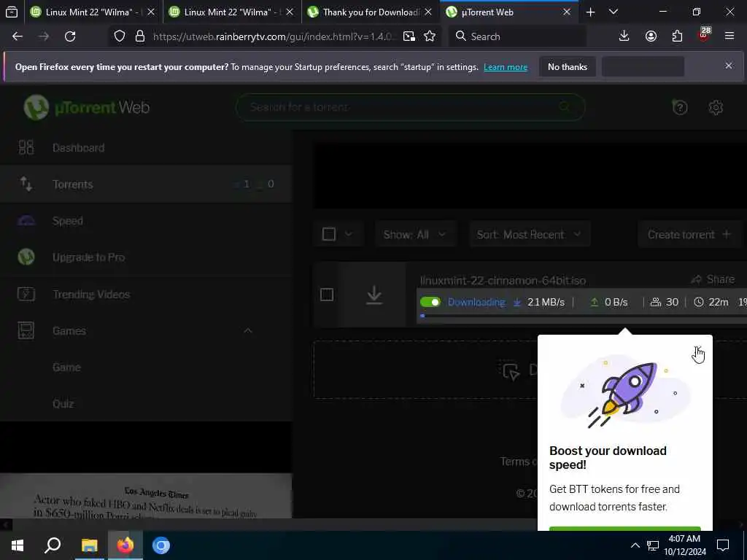
Task: Click the Firefox forward arrow
Action: pyautogui.click(x=44, y=36)
